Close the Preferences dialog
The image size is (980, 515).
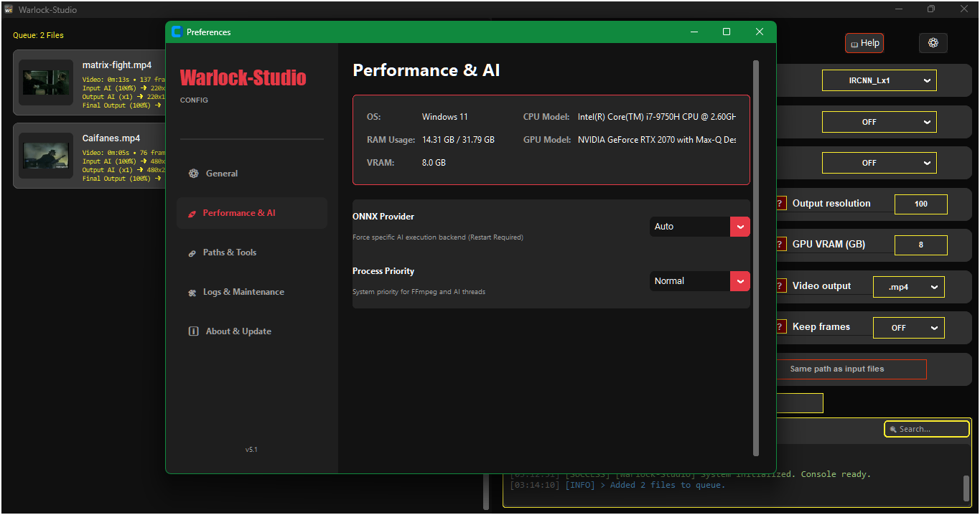pos(760,32)
